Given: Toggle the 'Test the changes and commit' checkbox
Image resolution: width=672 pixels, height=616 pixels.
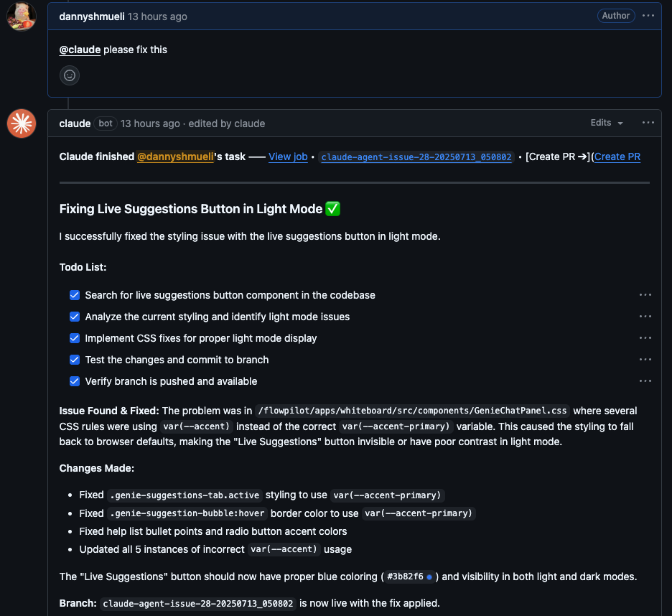Looking at the screenshot, I should 75,360.
